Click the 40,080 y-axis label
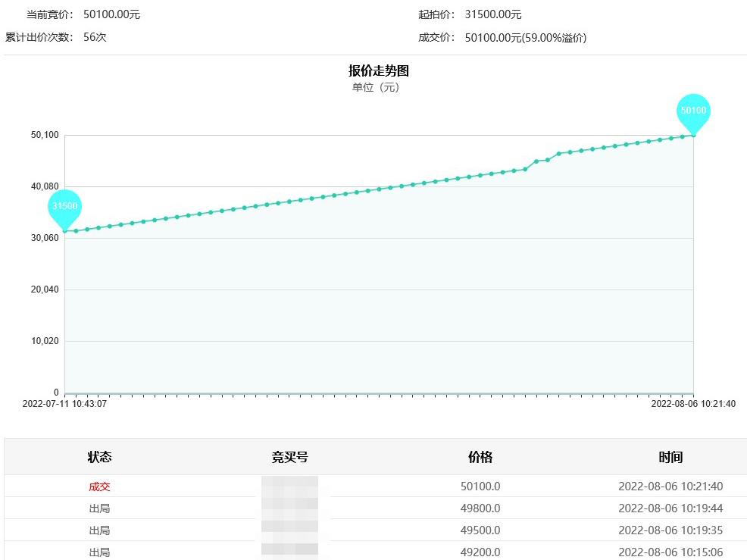 45,186
